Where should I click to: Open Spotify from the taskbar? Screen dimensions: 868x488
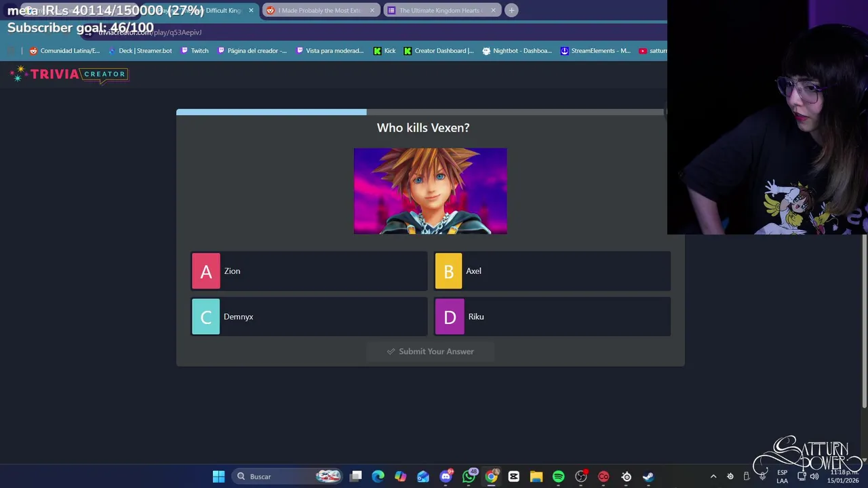tap(559, 476)
